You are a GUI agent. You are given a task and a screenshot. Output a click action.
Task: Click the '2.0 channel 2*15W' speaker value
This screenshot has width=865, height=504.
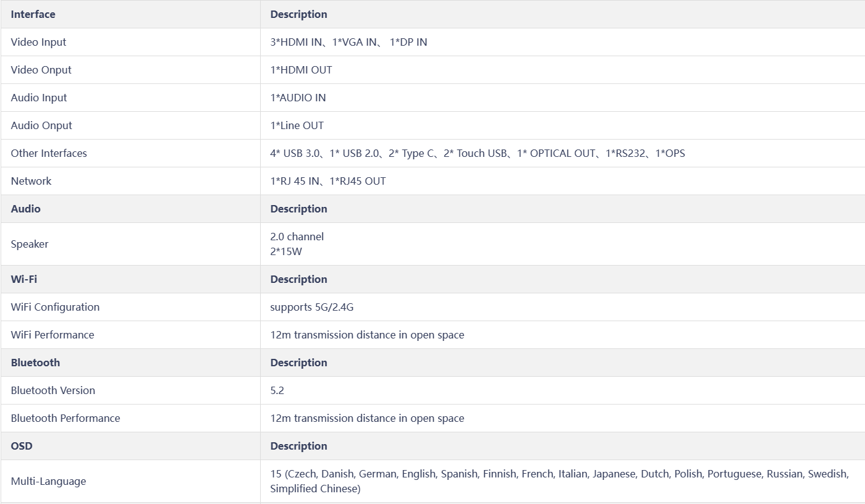(x=297, y=244)
